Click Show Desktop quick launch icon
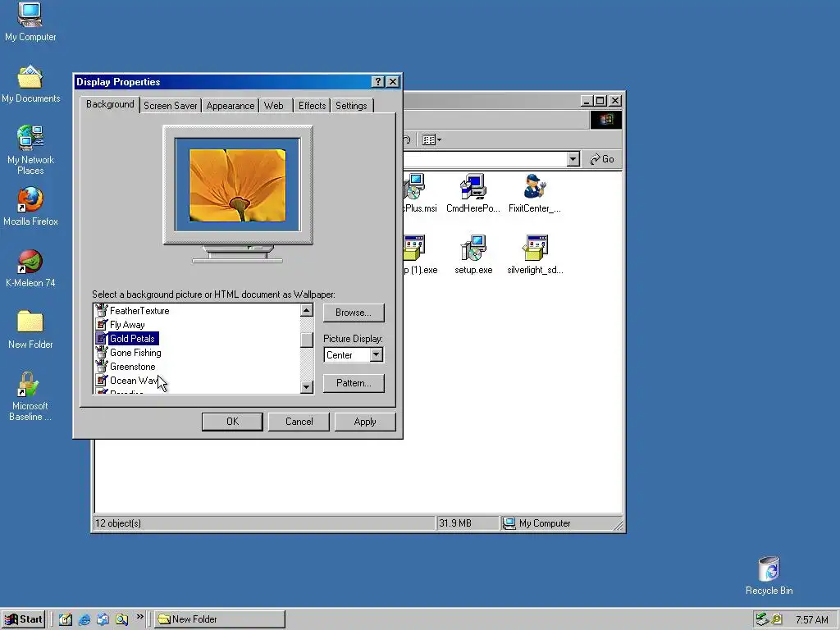 point(66,619)
